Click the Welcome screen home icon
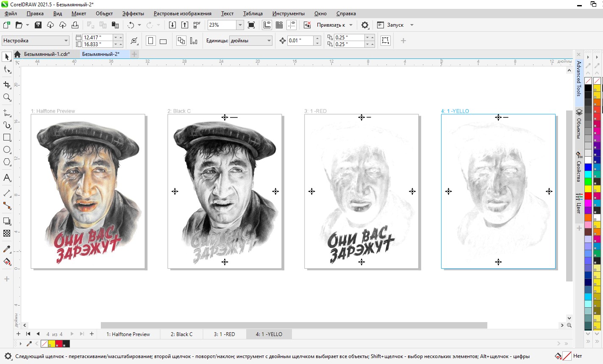Image resolution: width=603 pixels, height=364 pixels. (x=17, y=54)
